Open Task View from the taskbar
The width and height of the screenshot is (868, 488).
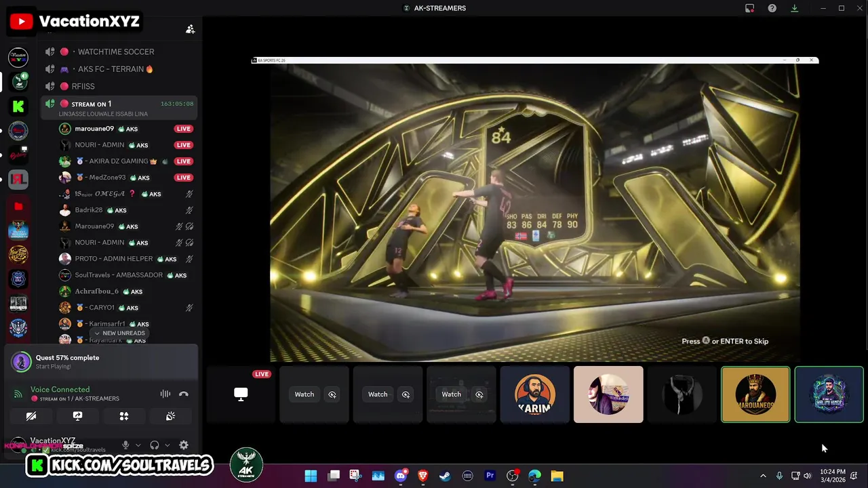coord(333,476)
